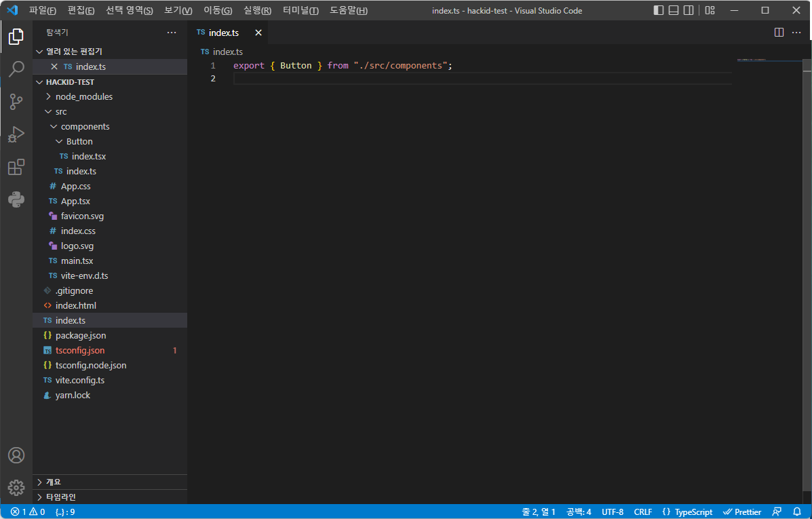The width and height of the screenshot is (812, 519).
Task: Open the 보기(V) menu
Action: tap(178, 10)
